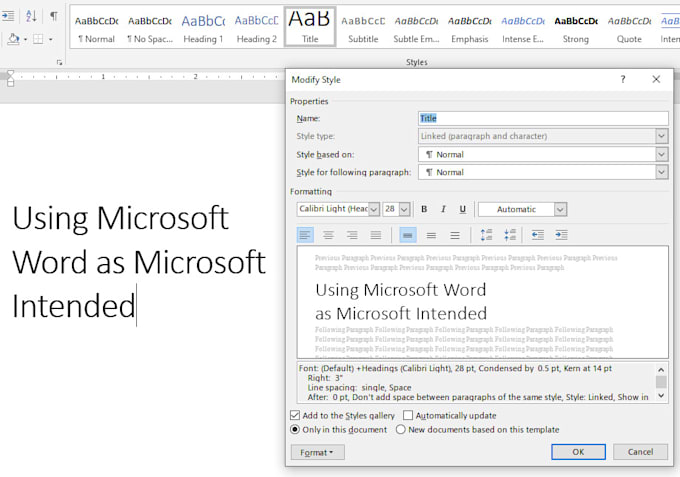Select Only in this document option

(x=295, y=430)
